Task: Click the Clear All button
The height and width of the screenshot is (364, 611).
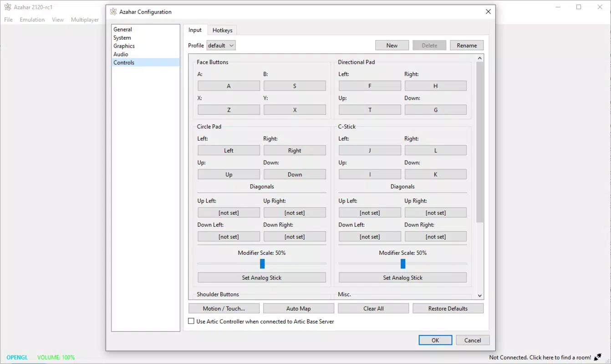Action: [373, 308]
